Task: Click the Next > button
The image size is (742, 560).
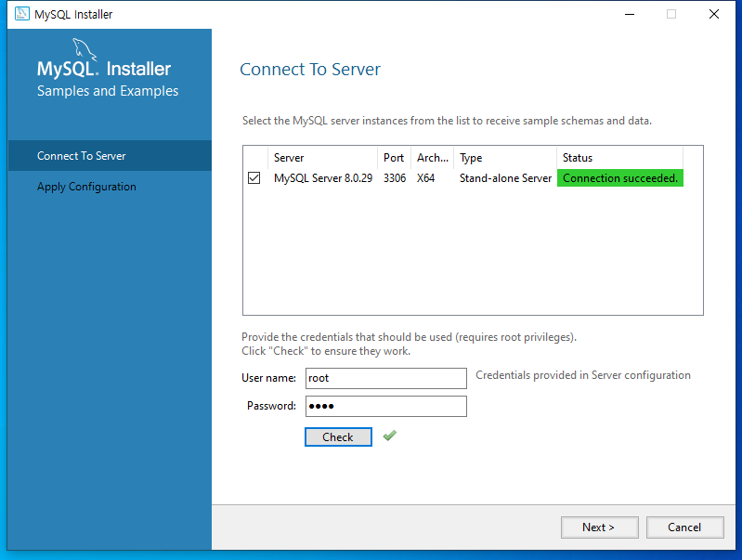Action: pos(600,527)
